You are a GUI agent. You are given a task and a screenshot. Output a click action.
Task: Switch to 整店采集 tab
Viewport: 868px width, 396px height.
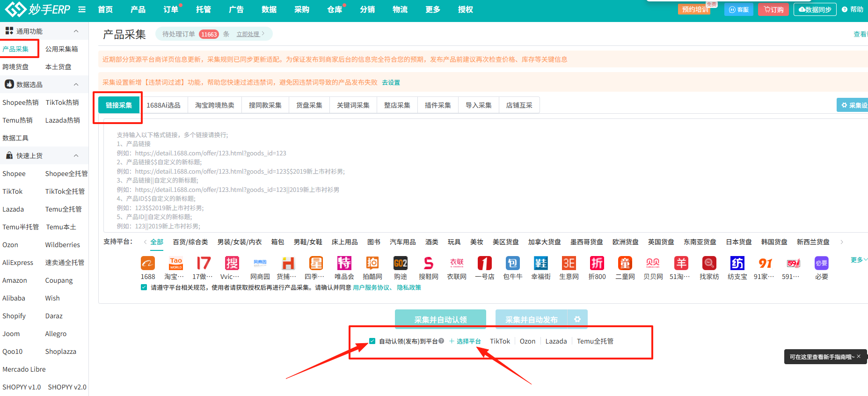click(397, 105)
